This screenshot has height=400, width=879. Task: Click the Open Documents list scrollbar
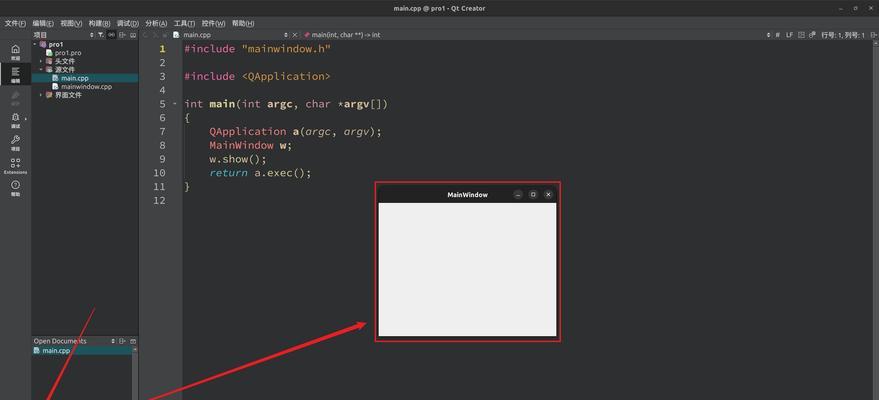[135, 375]
